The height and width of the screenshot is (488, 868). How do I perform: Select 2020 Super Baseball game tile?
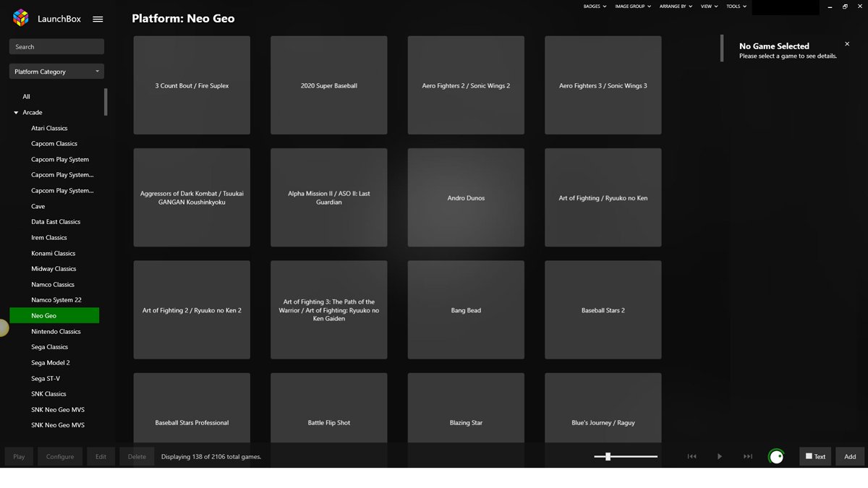pyautogui.click(x=329, y=85)
